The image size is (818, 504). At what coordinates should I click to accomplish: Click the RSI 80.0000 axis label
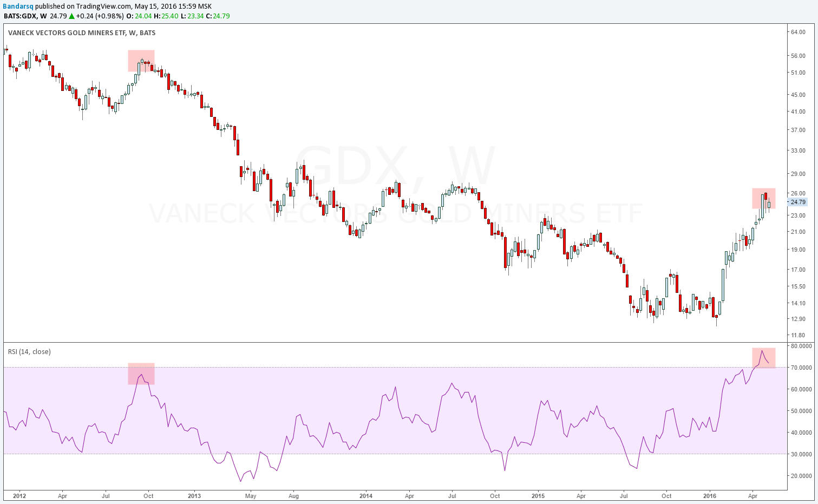(801, 345)
